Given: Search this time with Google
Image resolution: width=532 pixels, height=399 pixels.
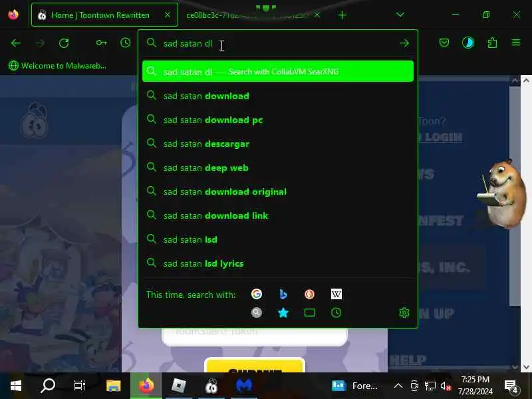Looking at the screenshot, I should click(x=257, y=294).
